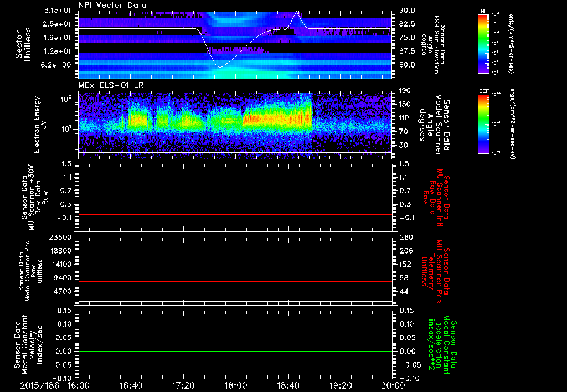Screen dimensions: 567x392
Task: Click the NF color scale bar
Action: (x=484, y=44)
